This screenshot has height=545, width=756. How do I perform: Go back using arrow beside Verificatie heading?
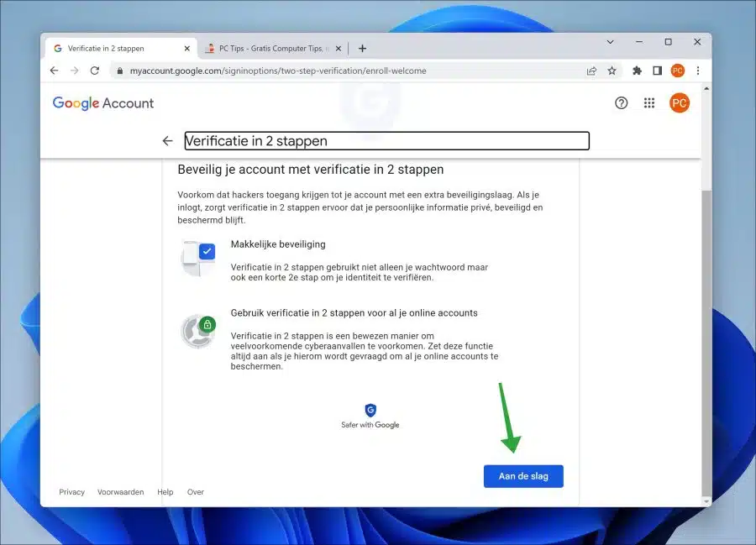coord(167,141)
